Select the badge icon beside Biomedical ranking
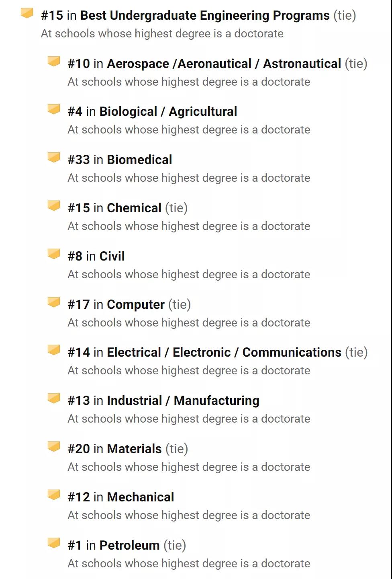The width and height of the screenshot is (392, 579). tap(54, 157)
